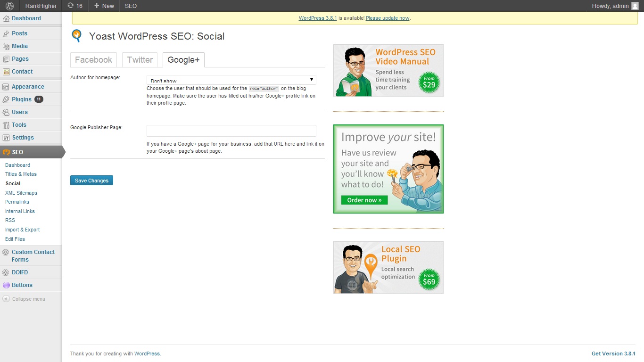Open Social submenu item
644x362 pixels.
tap(13, 183)
